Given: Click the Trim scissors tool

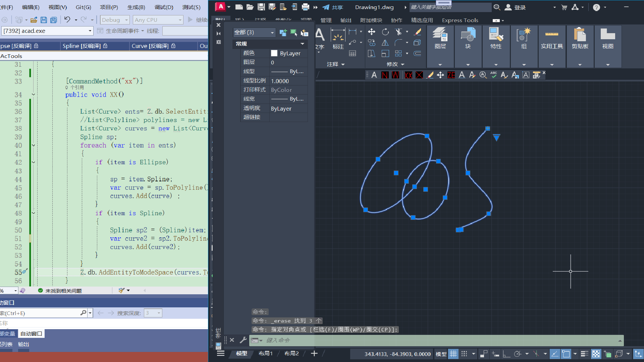Looking at the screenshot, I should (399, 32).
